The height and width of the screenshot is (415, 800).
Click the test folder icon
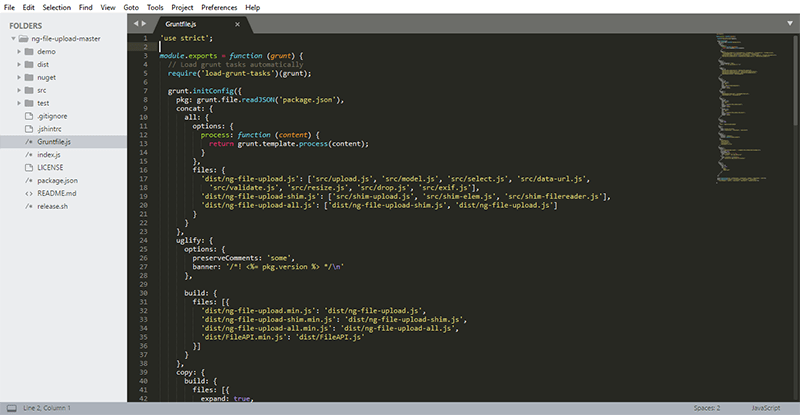(29, 103)
